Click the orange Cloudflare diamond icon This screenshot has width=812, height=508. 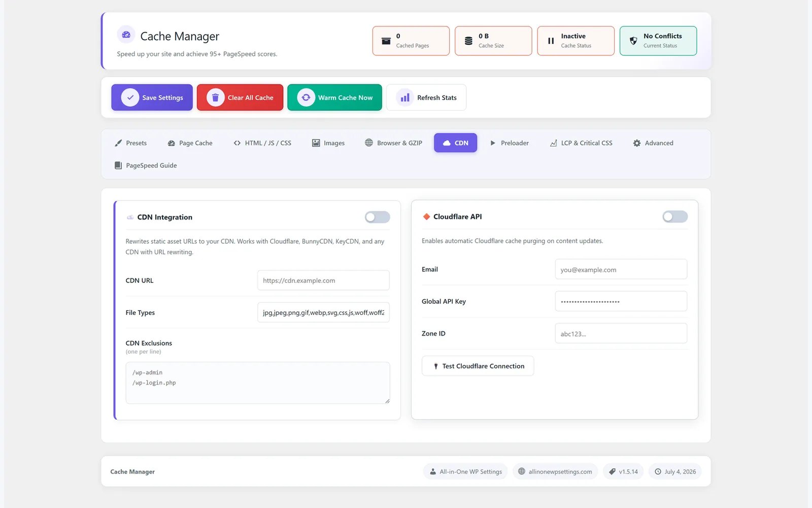click(x=426, y=217)
